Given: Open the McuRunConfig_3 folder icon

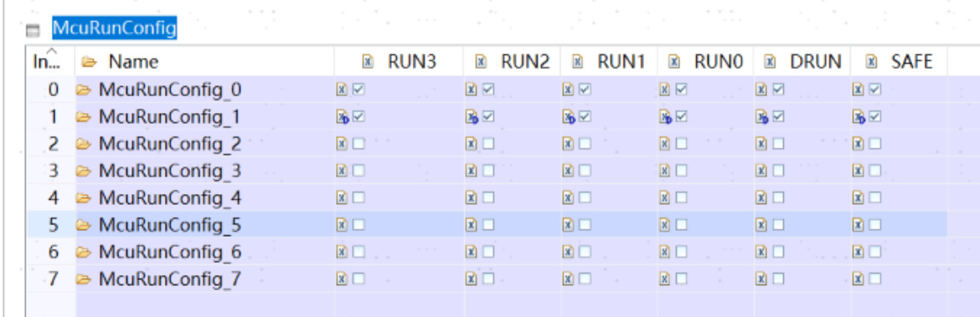Looking at the screenshot, I should 83,171.
